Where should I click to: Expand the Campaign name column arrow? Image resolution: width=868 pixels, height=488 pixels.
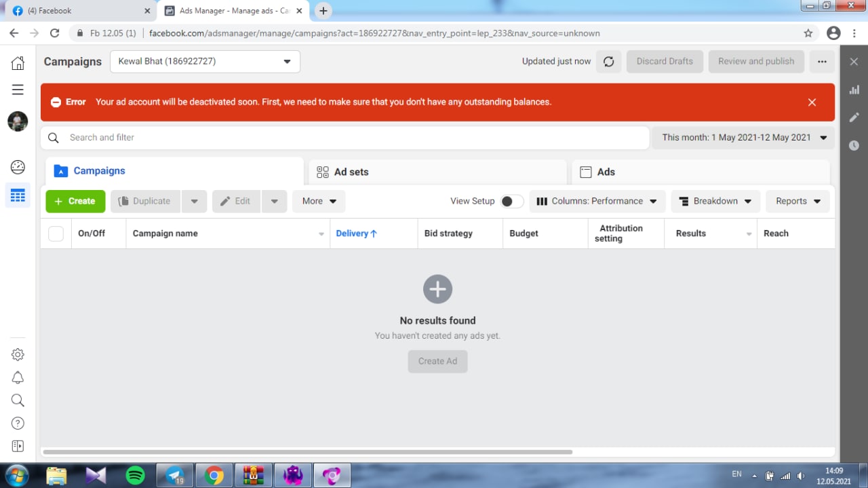[x=321, y=234]
